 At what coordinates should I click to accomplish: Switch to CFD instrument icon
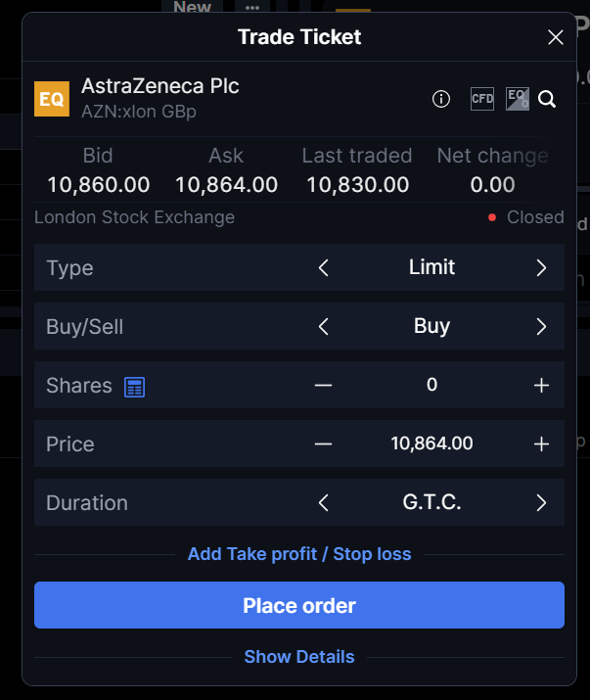[482, 99]
